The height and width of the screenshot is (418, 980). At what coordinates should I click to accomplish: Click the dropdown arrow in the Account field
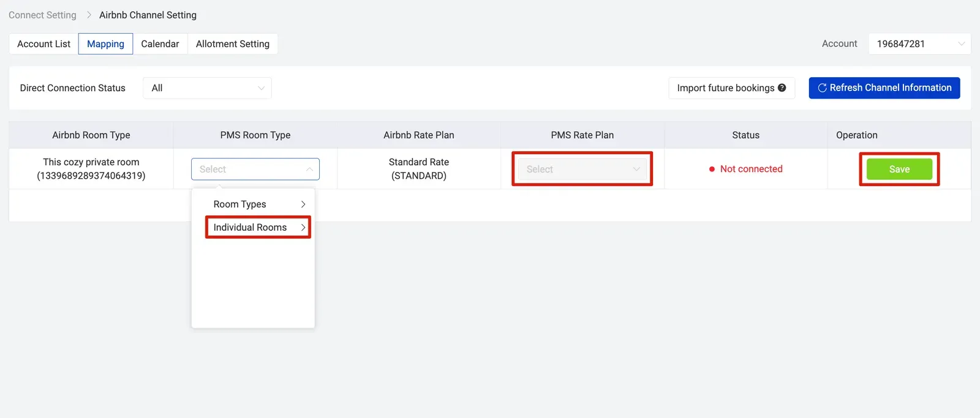click(960, 43)
